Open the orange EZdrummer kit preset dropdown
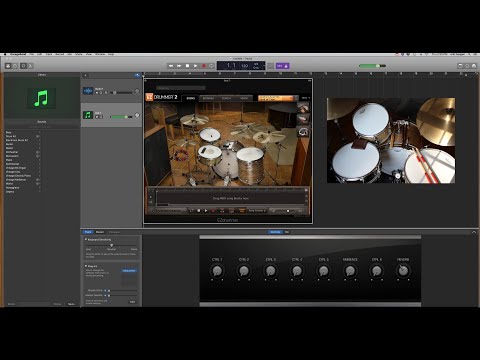This screenshot has width=480, height=360. (x=278, y=98)
